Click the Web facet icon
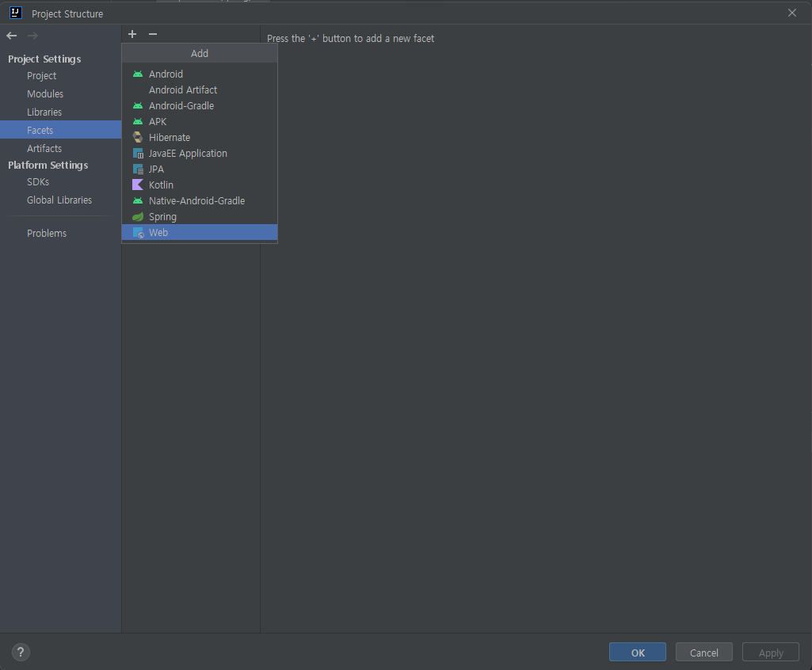Screen dimensions: 812x670 138,233
